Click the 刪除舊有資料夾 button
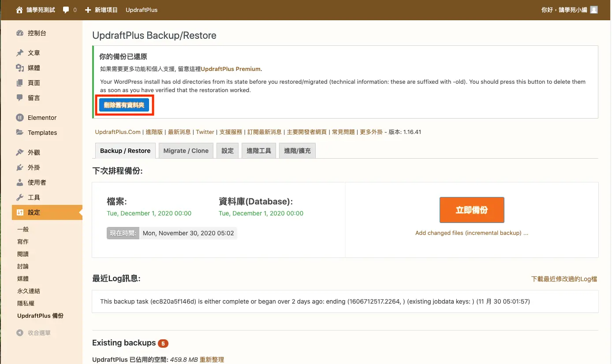Image resolution: width=612 pixels, height=364 pixels. 124,105
